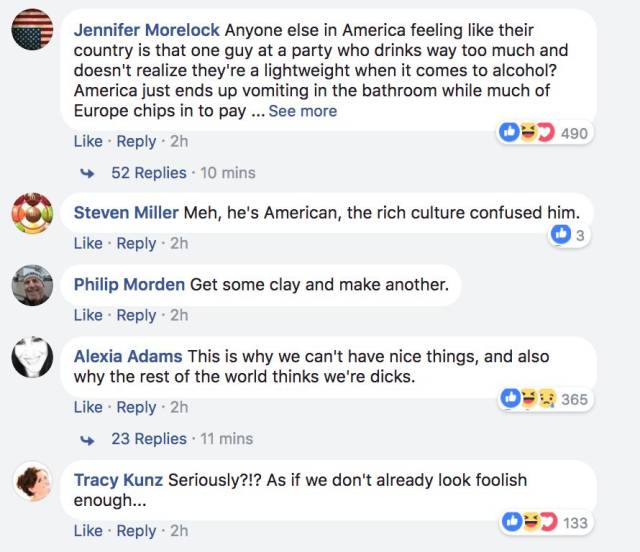
Task: Open Tracy Kunz's profile picture
Action: tap(32, 481)
